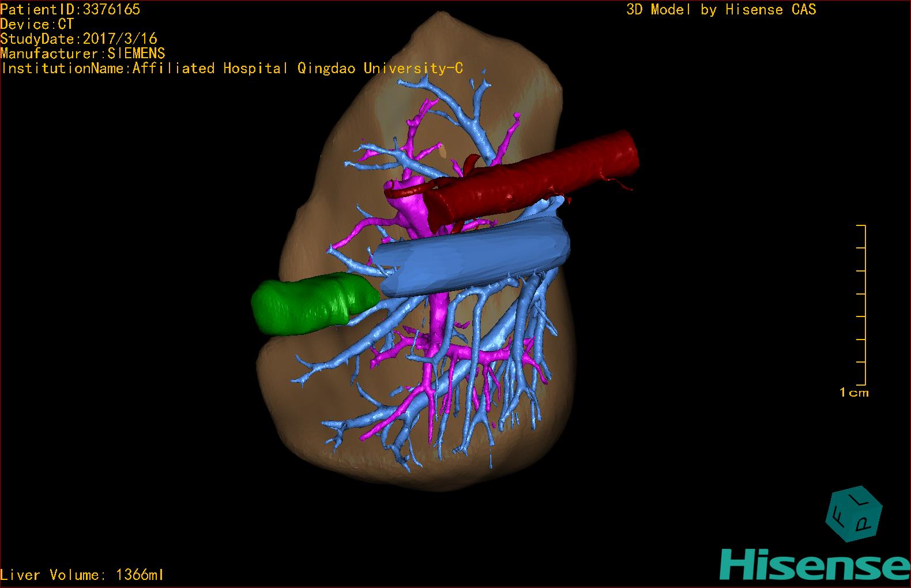Click the "Device:CT" label
Viewport: 911px width, 588px height.
point(37,24)
